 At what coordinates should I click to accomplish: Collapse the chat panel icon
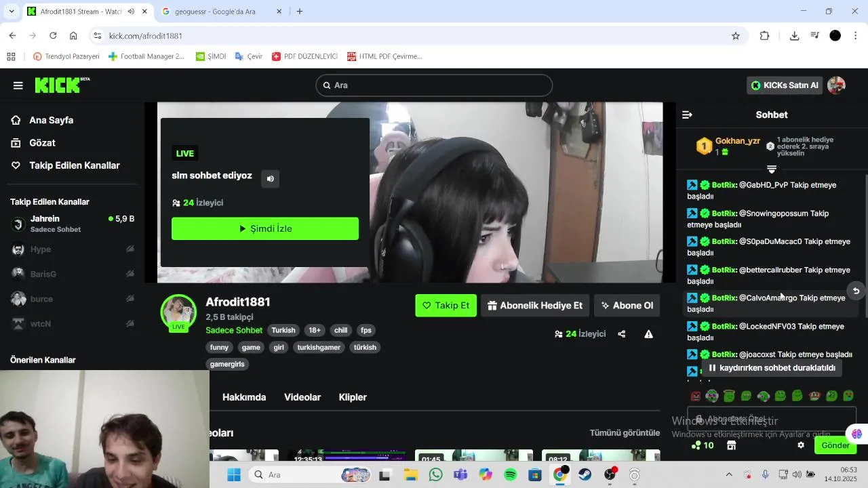tap(687, 115)
